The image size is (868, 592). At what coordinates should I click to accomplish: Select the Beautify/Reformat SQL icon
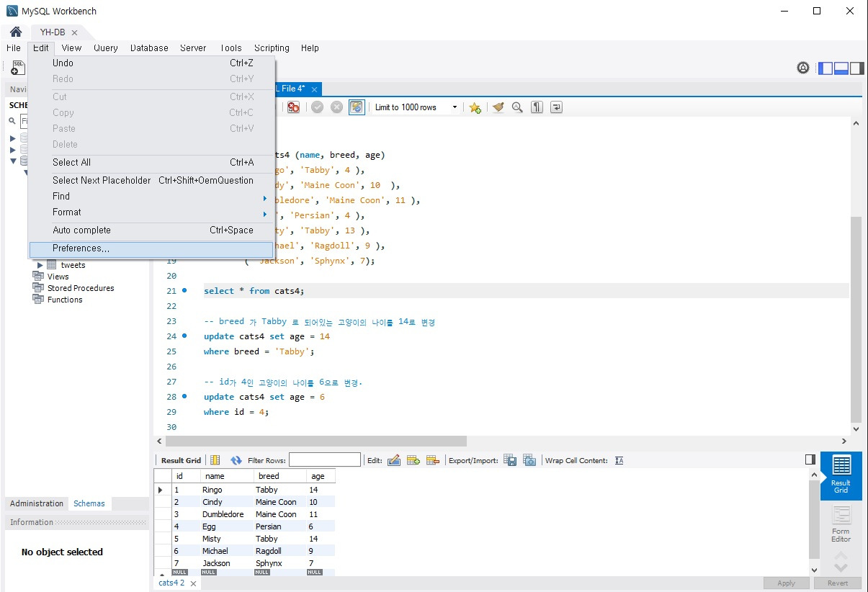498,107
